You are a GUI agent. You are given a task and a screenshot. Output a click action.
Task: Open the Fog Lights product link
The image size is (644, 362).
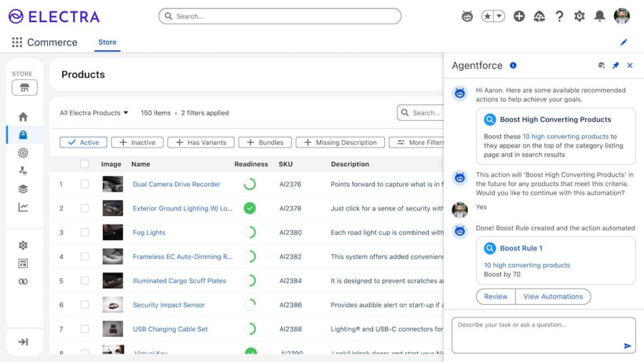click(x=149, y=233)
